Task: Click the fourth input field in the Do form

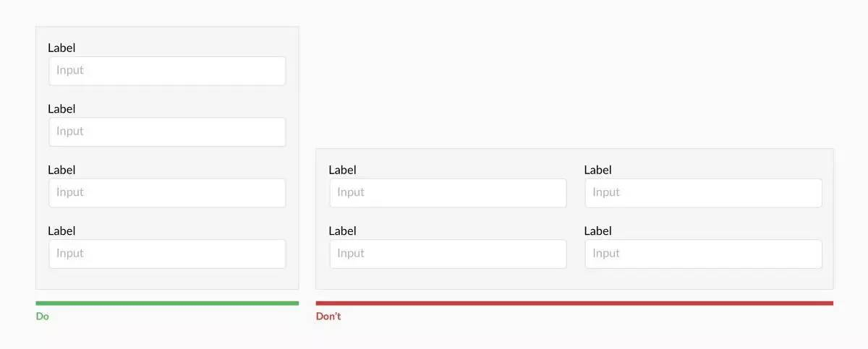Action: [167, 254]
